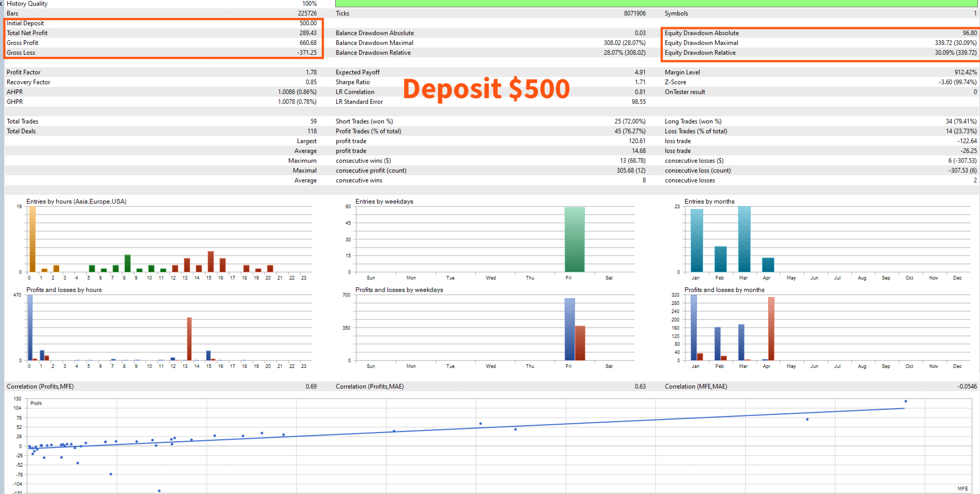Click the top-right scatter plot data point
Screen dimensions: 980x494
tap(906, 401)
